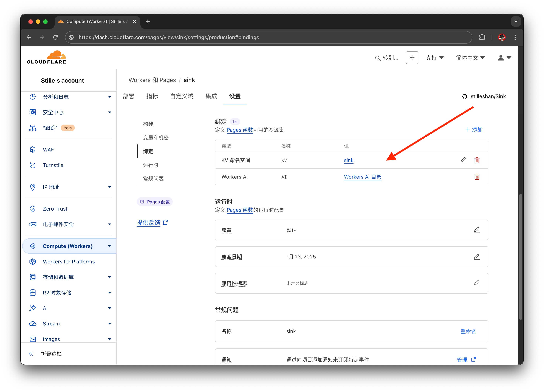544x392 pixels.
Task: Open the Workers AI 目录 link
Action: pos(362,177)
